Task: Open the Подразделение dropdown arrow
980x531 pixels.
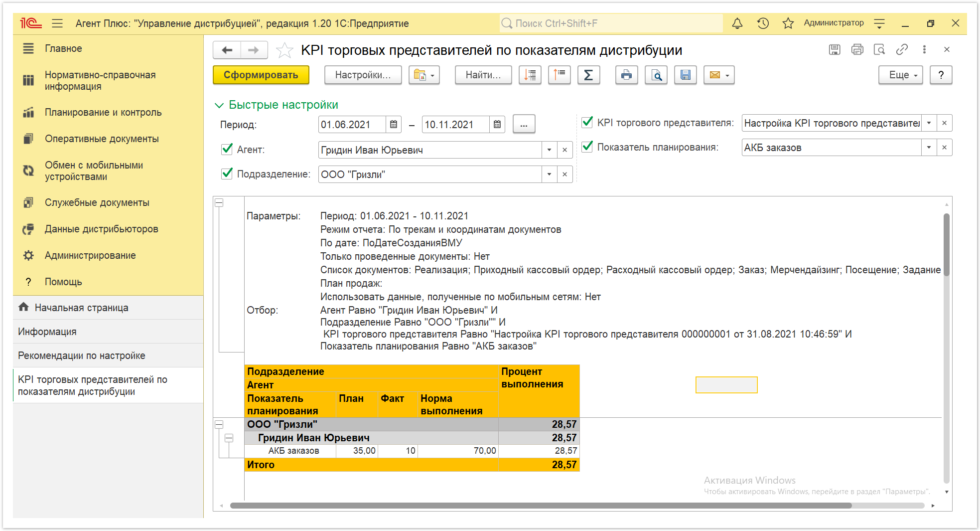Action: point(549,175)
